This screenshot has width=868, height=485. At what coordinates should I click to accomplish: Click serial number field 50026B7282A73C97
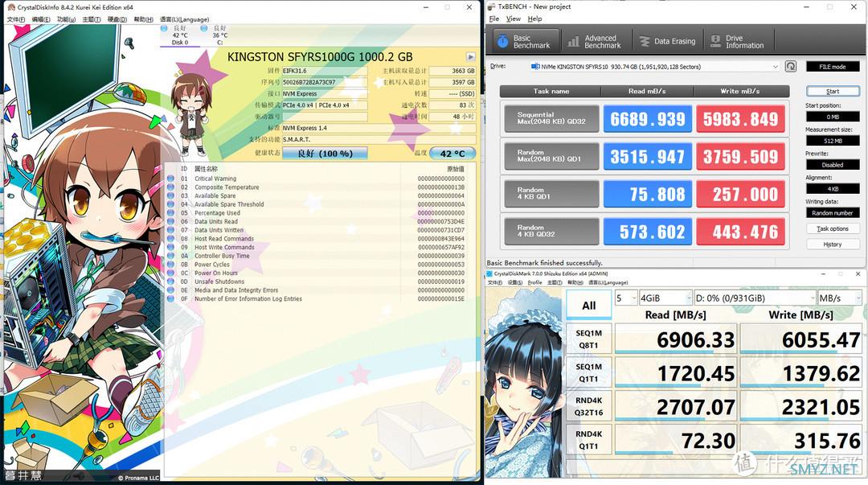[x=324, y=82]
